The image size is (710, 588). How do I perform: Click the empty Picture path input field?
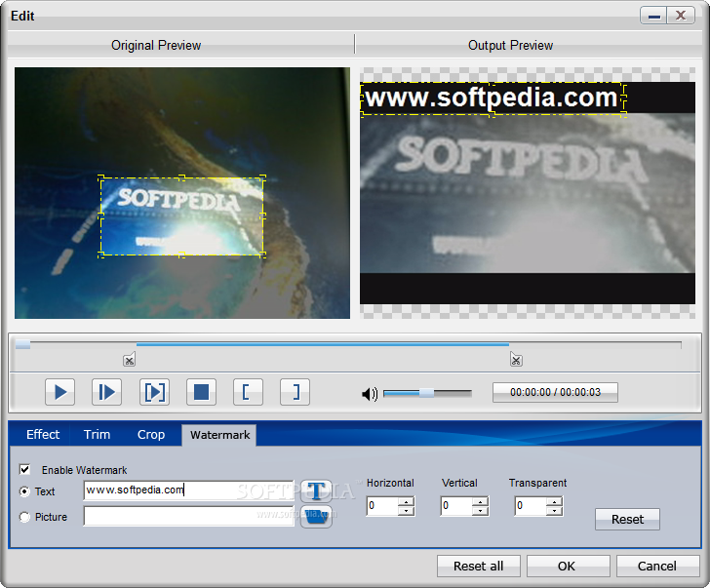(189, 516)
